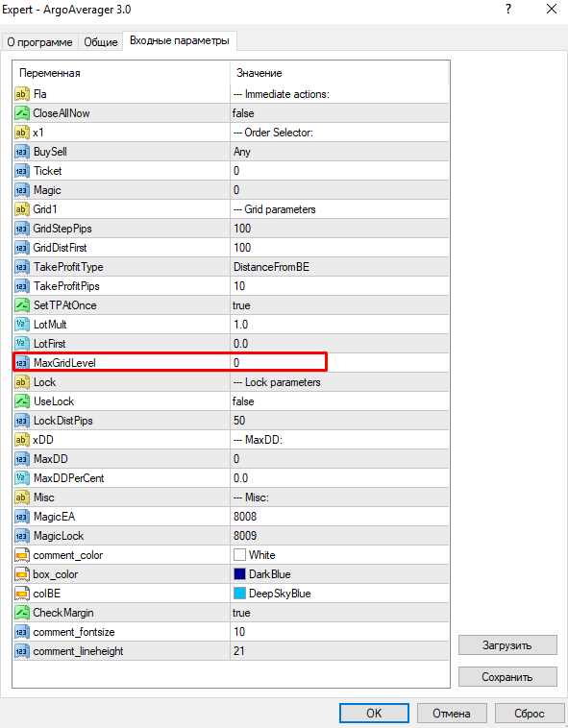Click the help question mark button

508,9
